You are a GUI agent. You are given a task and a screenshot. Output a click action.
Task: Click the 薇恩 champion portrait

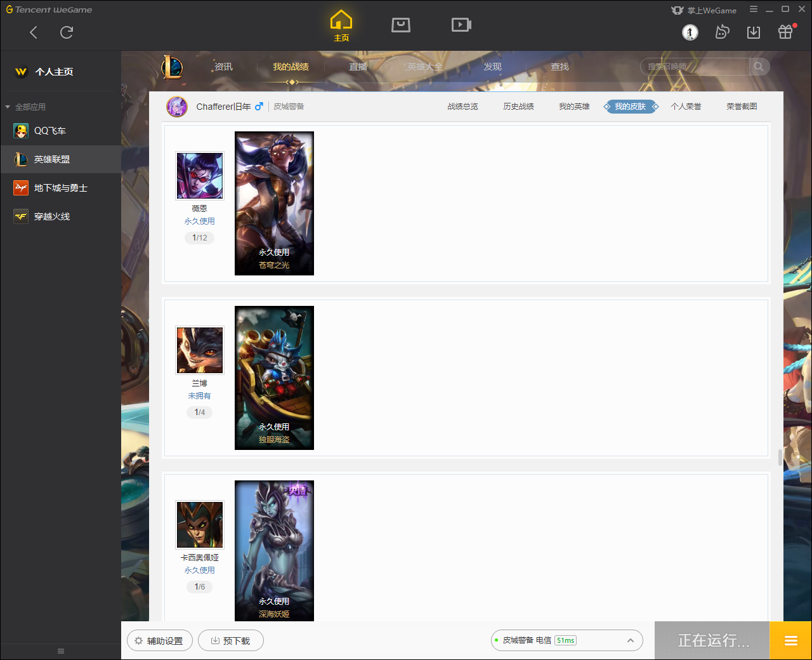click(x=200, y=176)
